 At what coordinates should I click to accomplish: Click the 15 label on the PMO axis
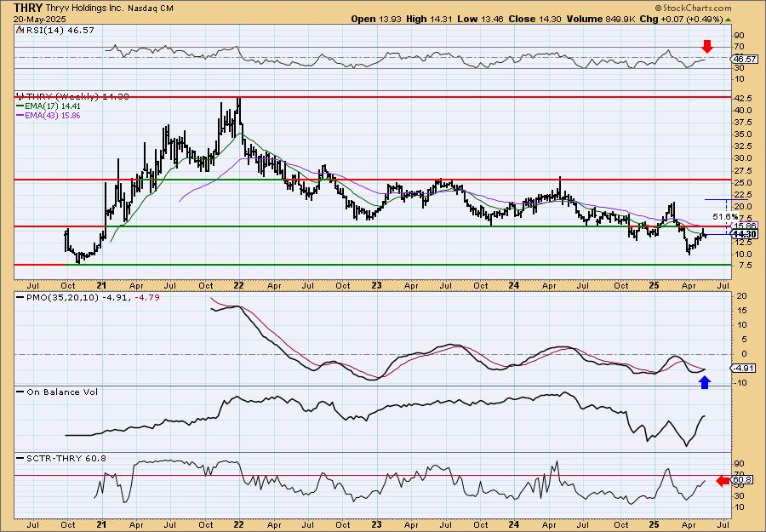pyautogui.click(x=740, y=310)
